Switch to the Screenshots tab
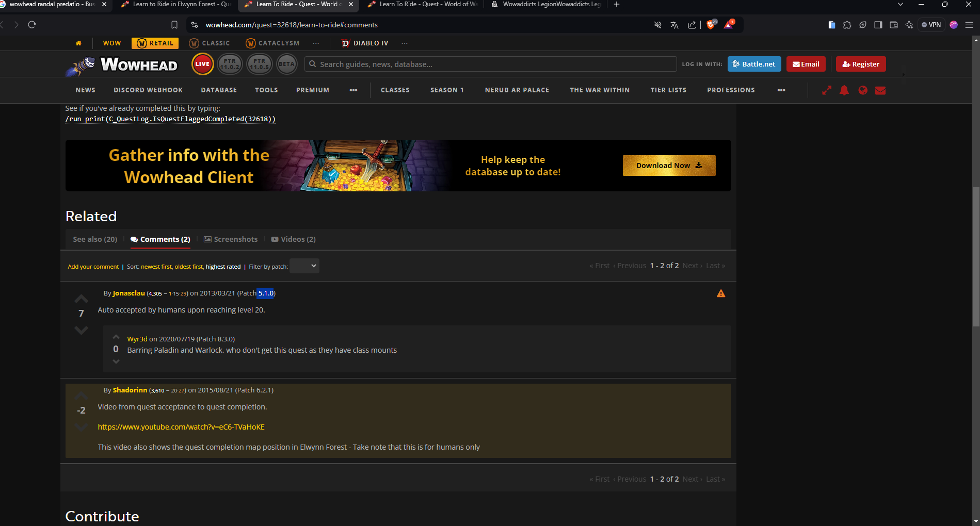 [231, 239]
